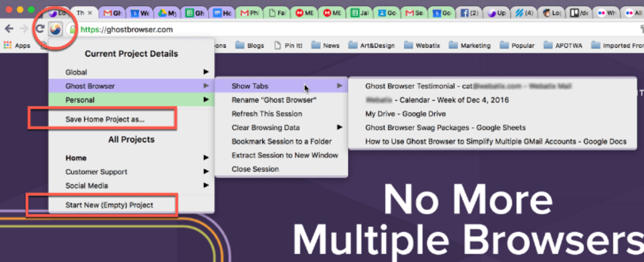Expand the Home project submenu arrow
This screenshot has width=644, height=262.
(206, 158)
